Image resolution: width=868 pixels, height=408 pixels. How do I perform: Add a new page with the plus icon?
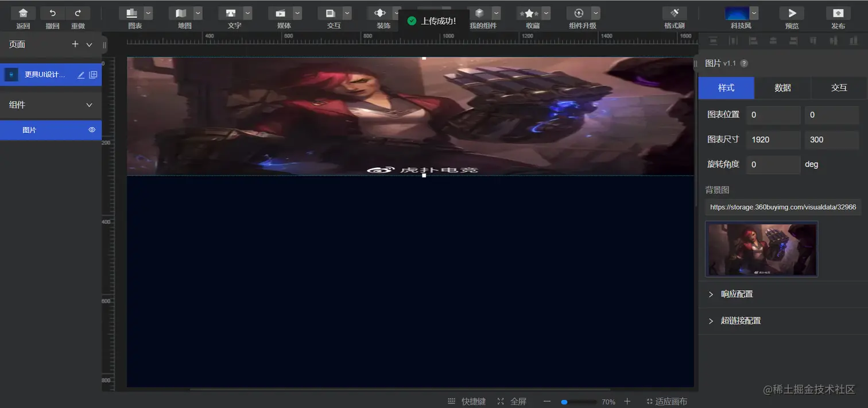(x=75, y=44)
